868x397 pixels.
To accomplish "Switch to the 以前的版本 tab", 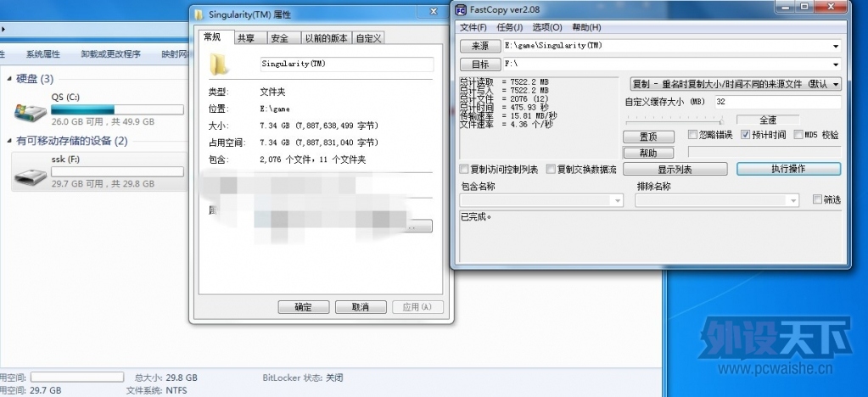I will [327, 38].
